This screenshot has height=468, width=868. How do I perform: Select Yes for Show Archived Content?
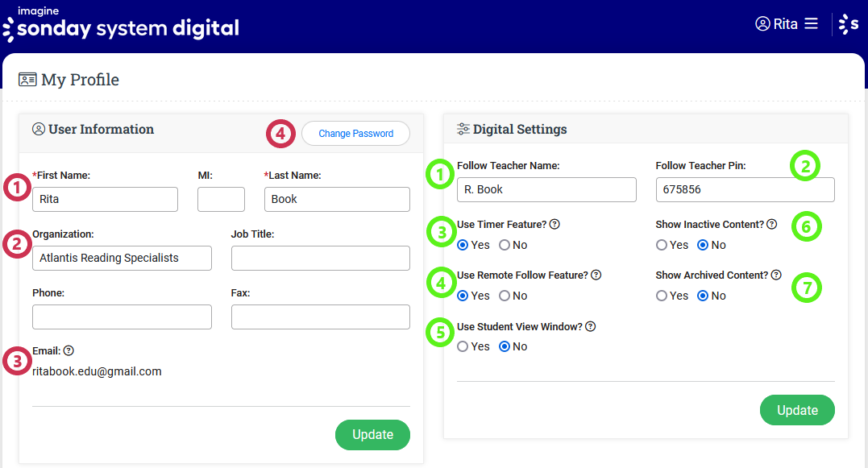(x=662, y=296)
